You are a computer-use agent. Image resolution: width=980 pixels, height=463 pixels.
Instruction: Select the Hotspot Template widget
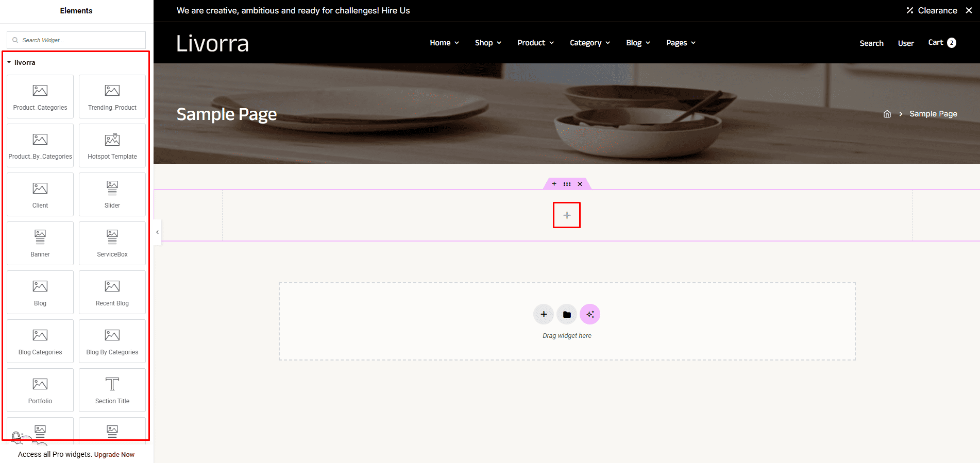pyautogui.click(x=112, y=145)
